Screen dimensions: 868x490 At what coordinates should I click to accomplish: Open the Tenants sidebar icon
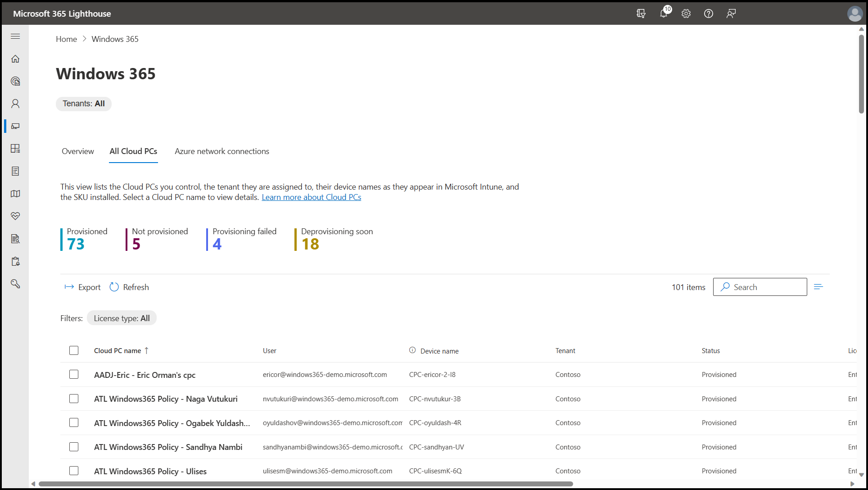[15, 81]
